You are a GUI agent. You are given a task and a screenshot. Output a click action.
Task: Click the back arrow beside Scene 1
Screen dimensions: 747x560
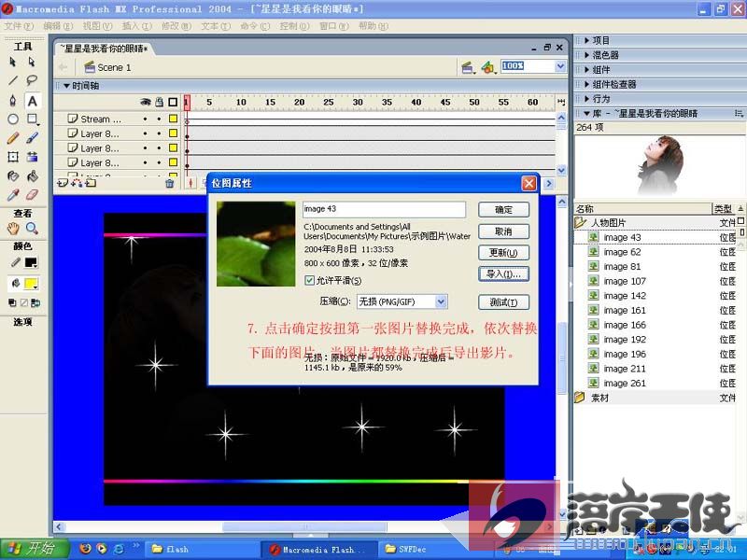pos(63,67)
